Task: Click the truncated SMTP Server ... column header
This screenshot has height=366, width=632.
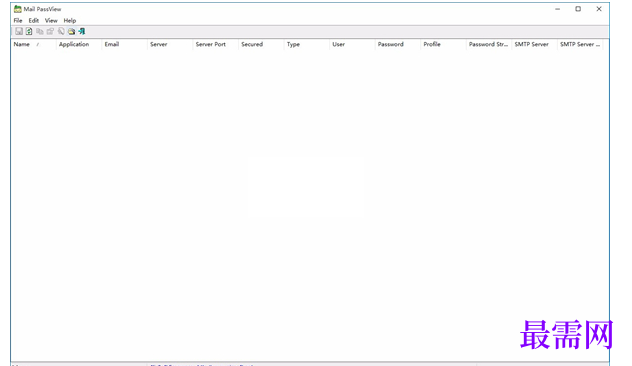Action: pyautogui.click(x=580, y=44)
